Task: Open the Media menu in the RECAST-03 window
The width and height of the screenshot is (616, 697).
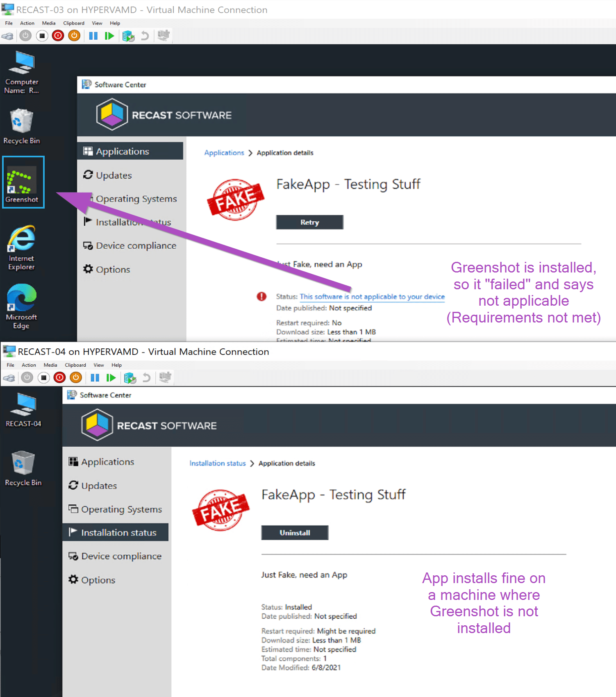Action: pos(49,23)
